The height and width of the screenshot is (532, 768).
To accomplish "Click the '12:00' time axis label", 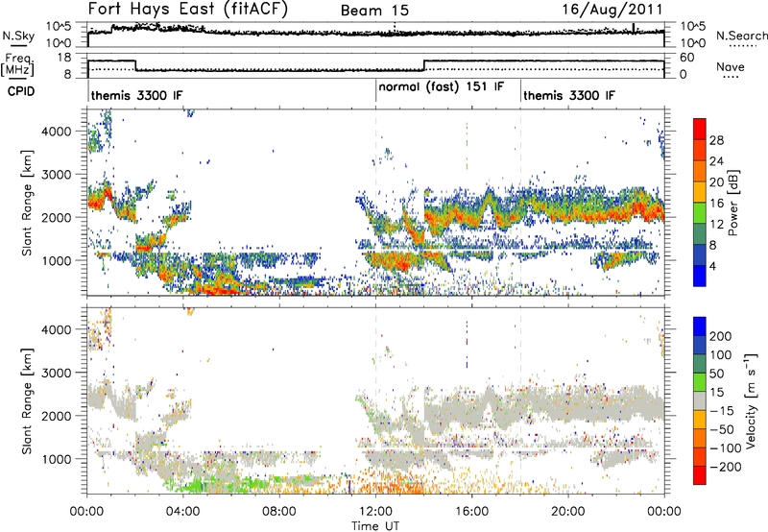I will tap(375, 512).
